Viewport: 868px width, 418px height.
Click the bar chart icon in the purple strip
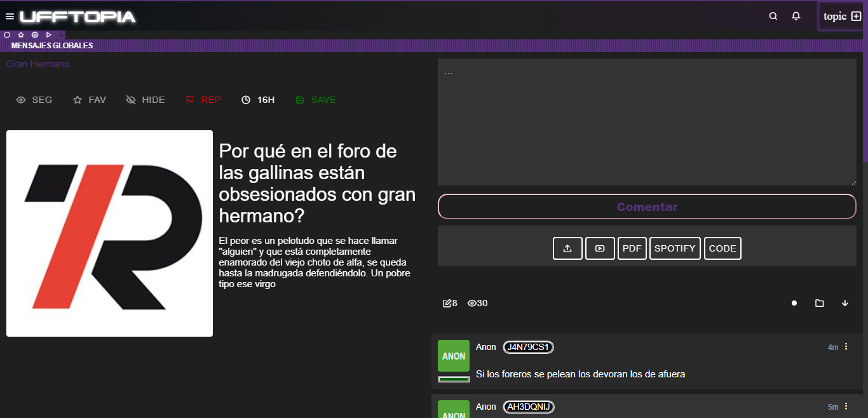(62, 35)
